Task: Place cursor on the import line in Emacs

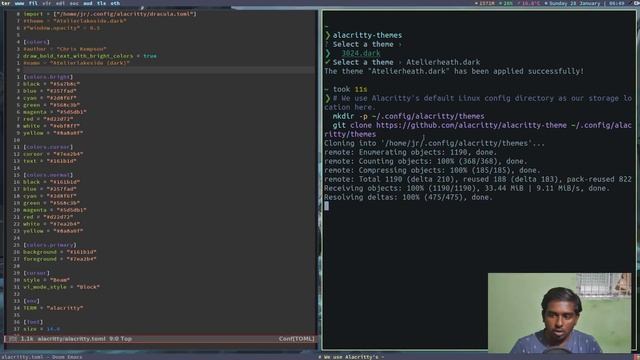Action: (x=110, y=14)
